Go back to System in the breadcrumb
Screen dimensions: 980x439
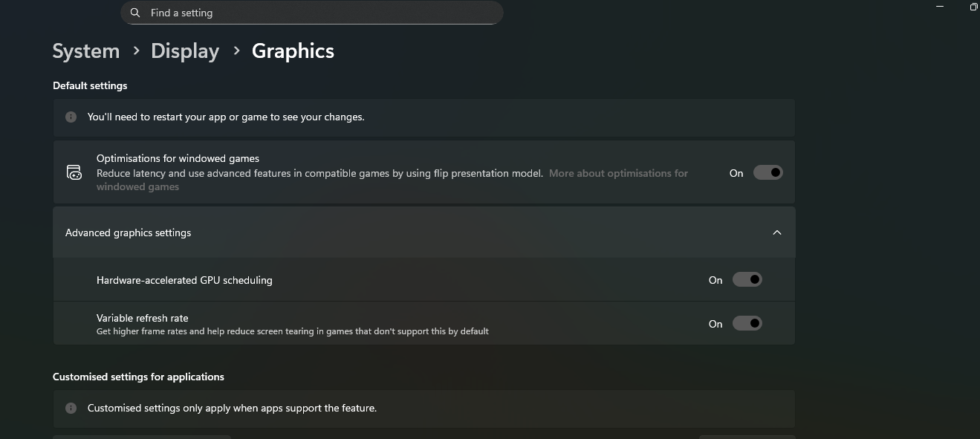(x=86, y=51)
